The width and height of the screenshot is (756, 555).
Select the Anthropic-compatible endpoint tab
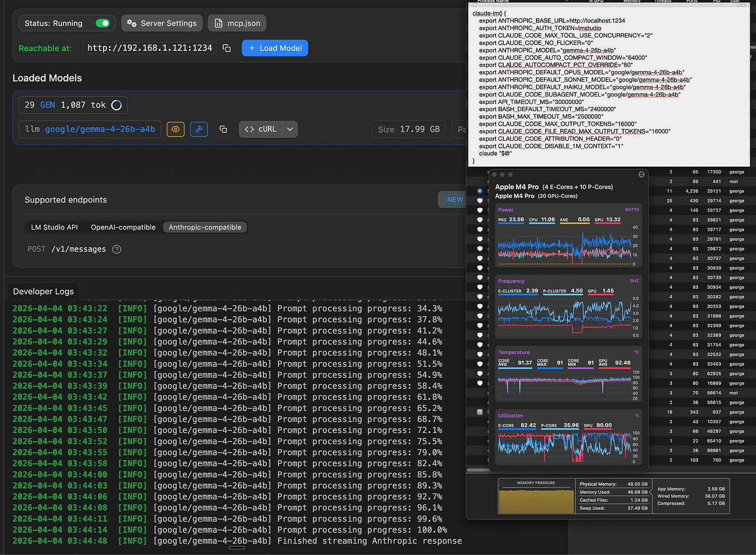pos(205,227)
